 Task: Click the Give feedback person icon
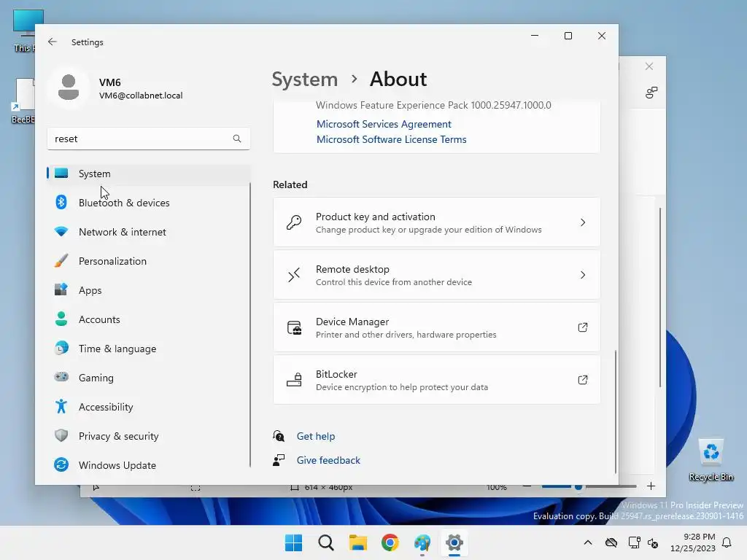[x=279, y=460]
